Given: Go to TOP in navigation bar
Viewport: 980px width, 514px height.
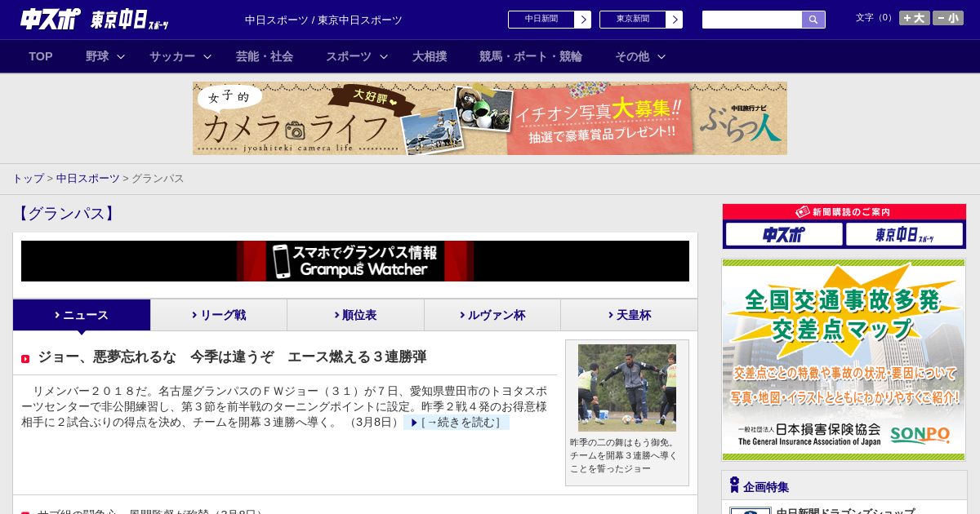Looking at the screenshot, I should click(x=41, y=56).
